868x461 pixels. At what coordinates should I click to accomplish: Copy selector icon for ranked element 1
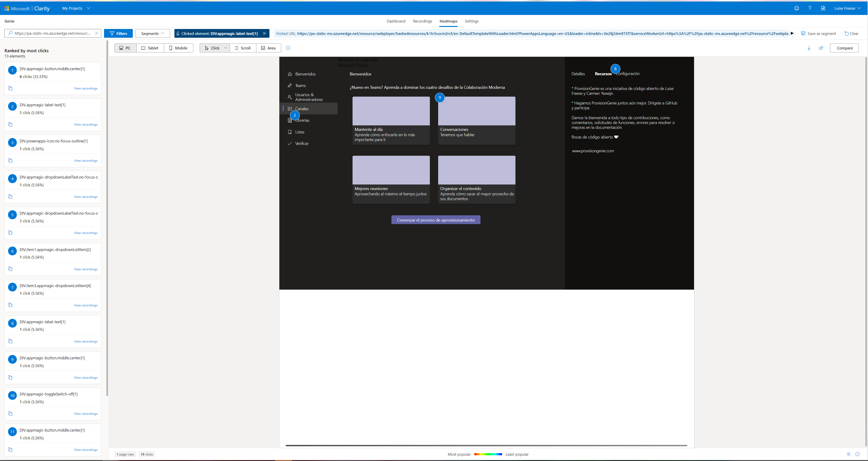tap(10, 88)
